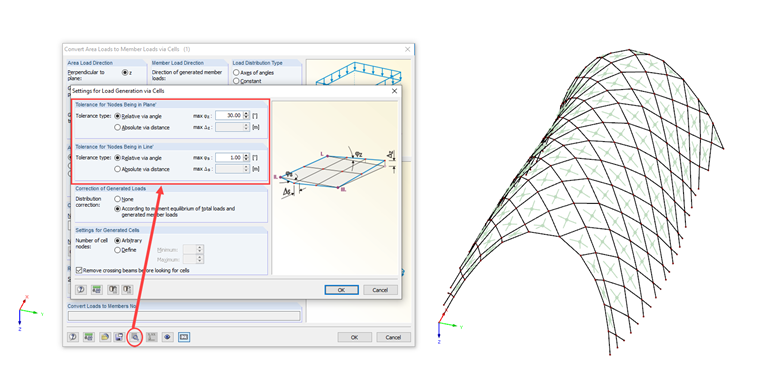Choose 'According to moment equilibrium' distribution correction
760x374 pixels.
pyautogui.click(x=117, y=209)
